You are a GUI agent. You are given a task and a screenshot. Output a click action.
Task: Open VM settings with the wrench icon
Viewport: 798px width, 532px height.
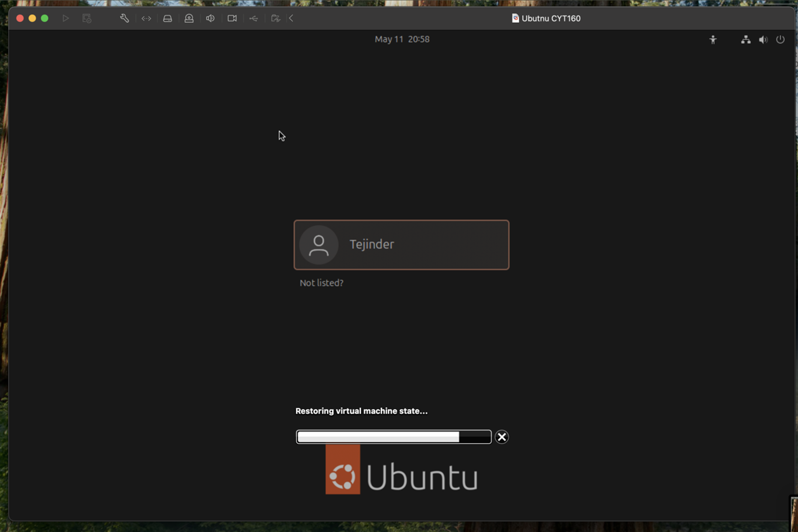click(x=124, y=18)
